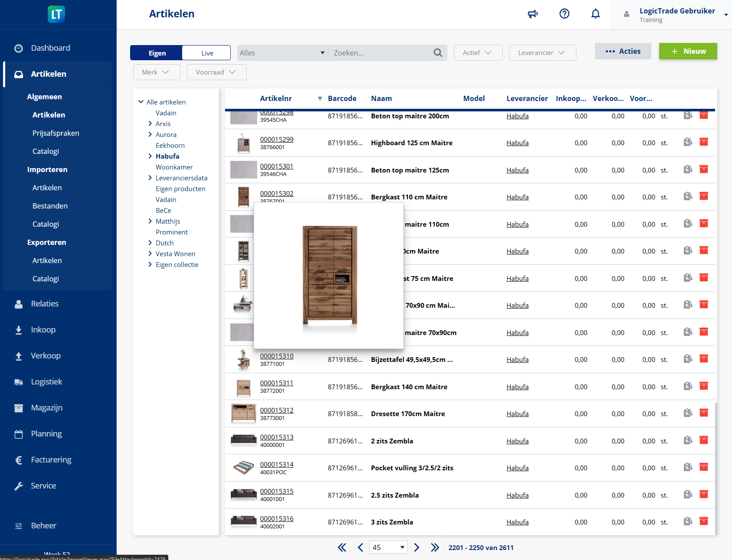Switch to the Live view
Screen dimensions: 732x560
point(206,52)
